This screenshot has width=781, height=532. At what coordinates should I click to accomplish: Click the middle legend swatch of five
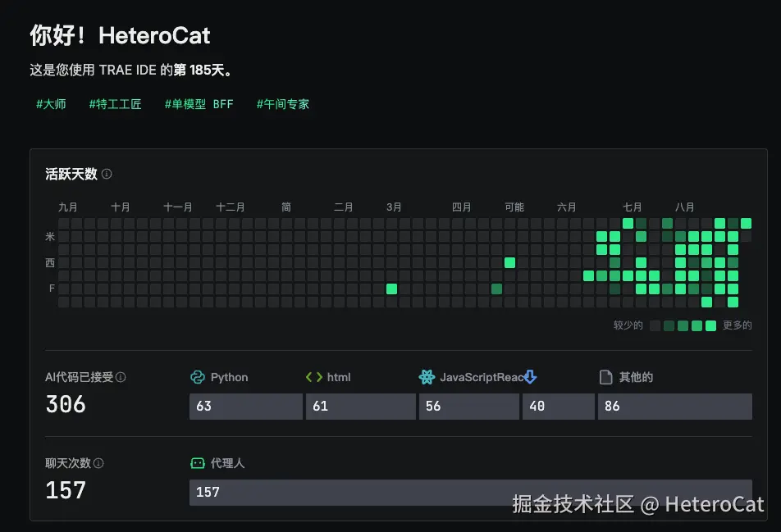tap(683, 325)
